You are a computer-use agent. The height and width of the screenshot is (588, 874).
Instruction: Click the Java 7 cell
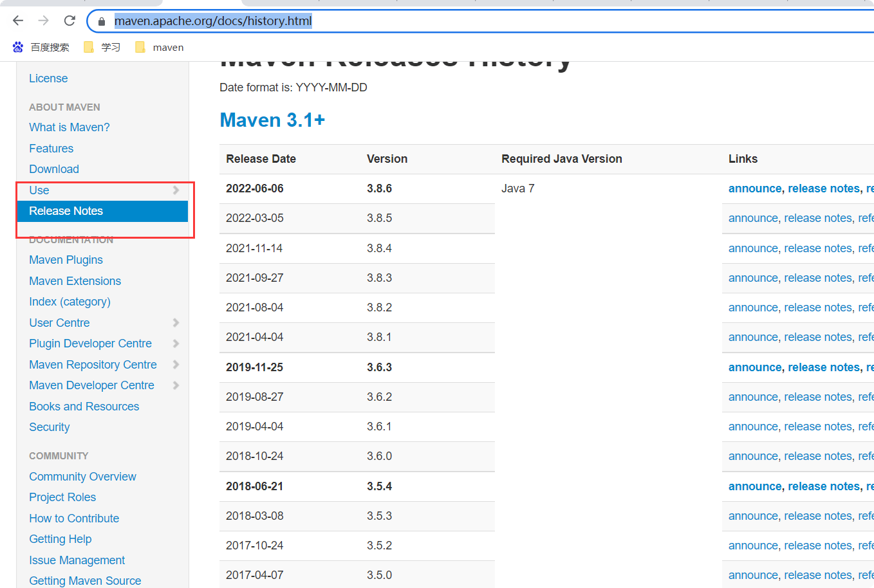click(518, 188)
